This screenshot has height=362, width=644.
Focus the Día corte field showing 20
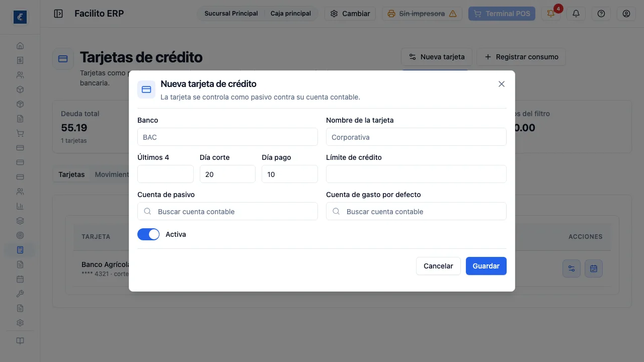pyautogui.click(x=227, y=174)
